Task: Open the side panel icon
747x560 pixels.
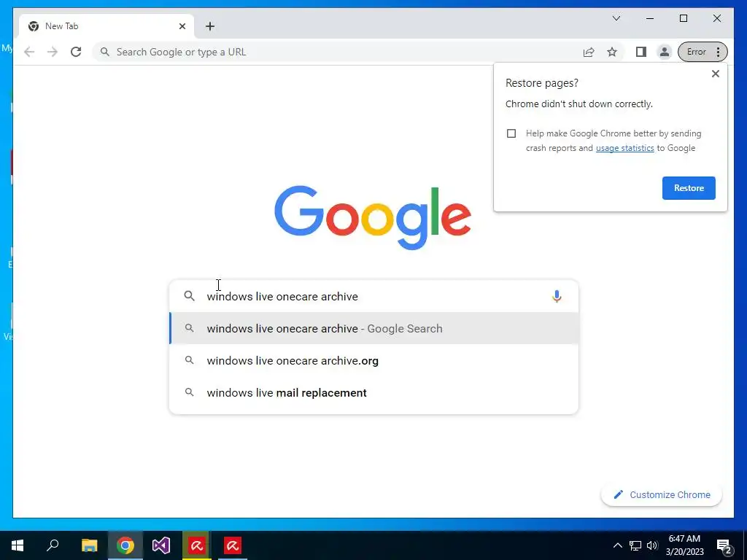Action: (x=641, y=52)
